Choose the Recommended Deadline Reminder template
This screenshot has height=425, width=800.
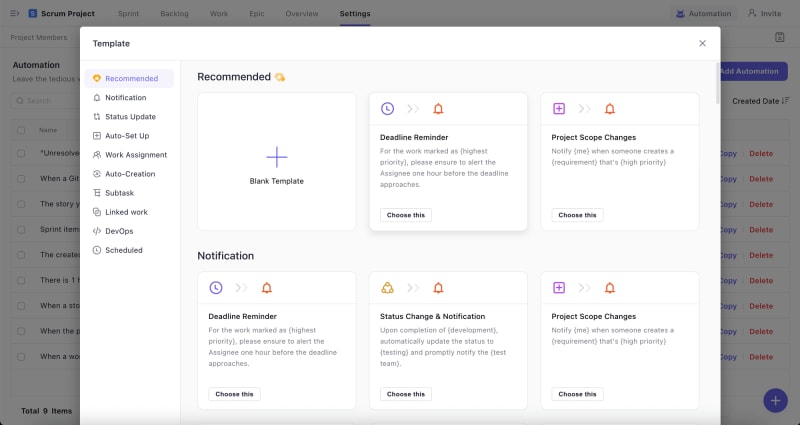pos(406,215)
